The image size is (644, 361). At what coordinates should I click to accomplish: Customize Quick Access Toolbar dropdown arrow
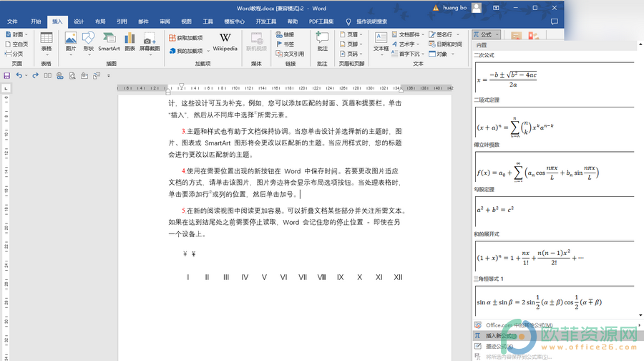coord(109,76)
